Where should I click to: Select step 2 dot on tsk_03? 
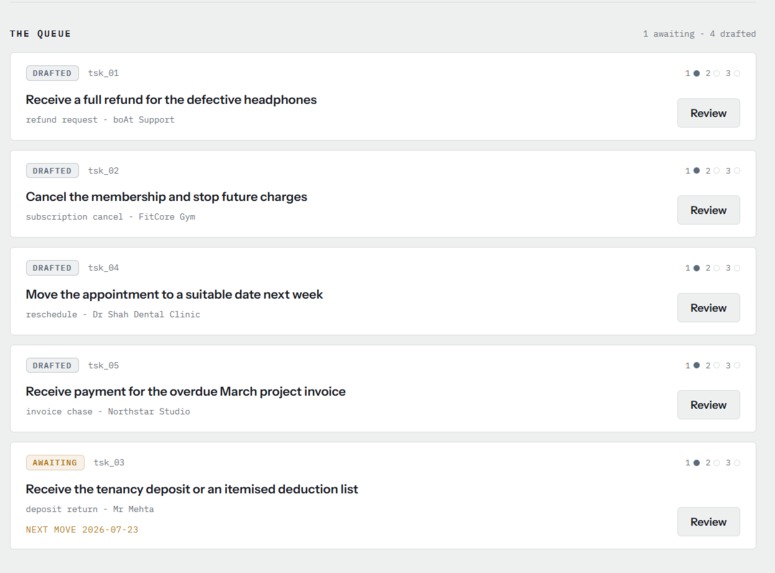[x=717, y=463]
